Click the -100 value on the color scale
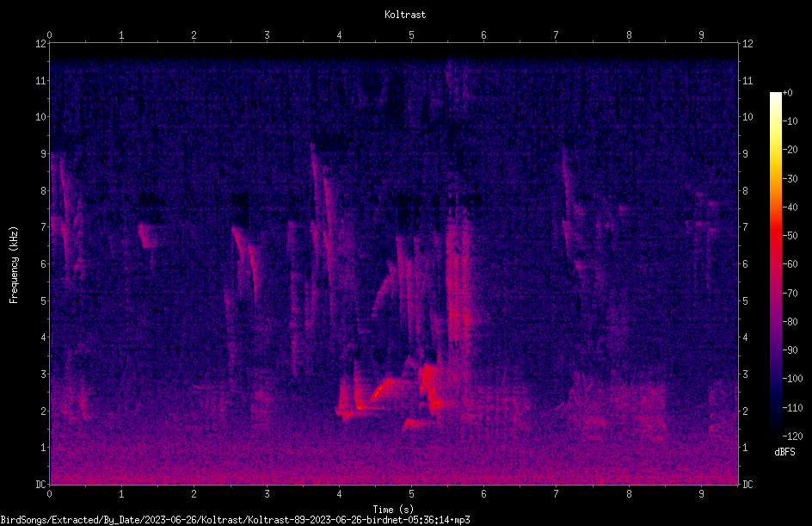Screen dimensions: 812x526 click(x=792, y=379)
